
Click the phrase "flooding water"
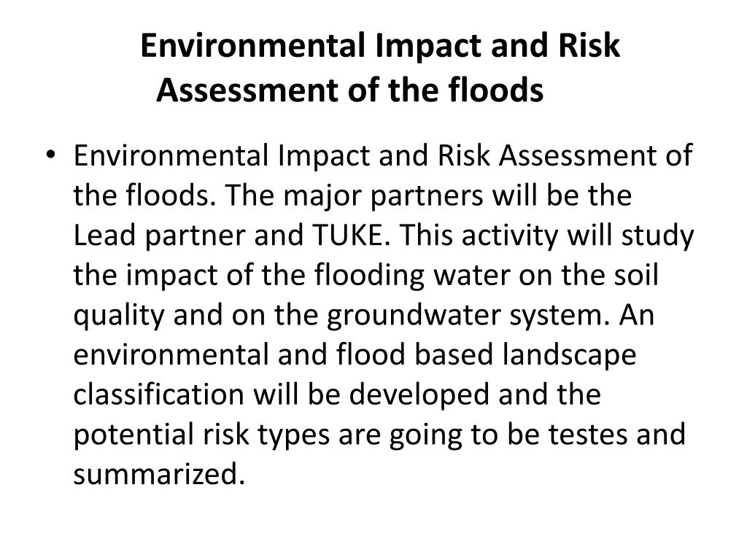click(x=412, y=276)
